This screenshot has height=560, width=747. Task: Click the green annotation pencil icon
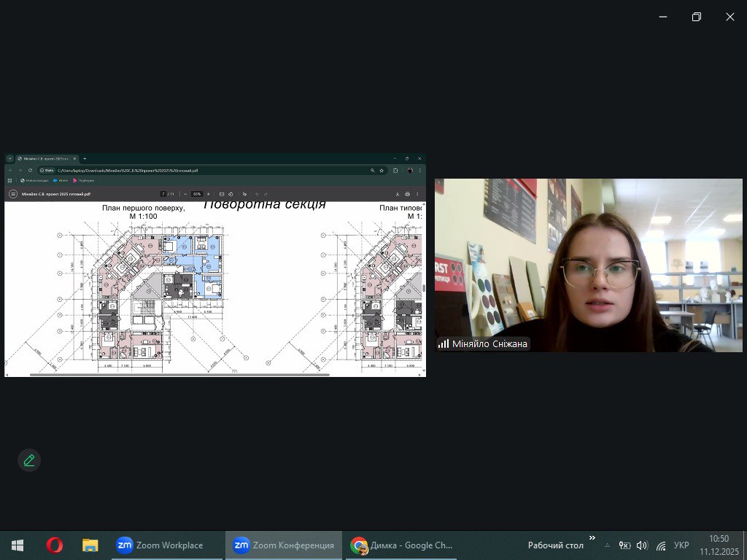(x=29, y=460)
